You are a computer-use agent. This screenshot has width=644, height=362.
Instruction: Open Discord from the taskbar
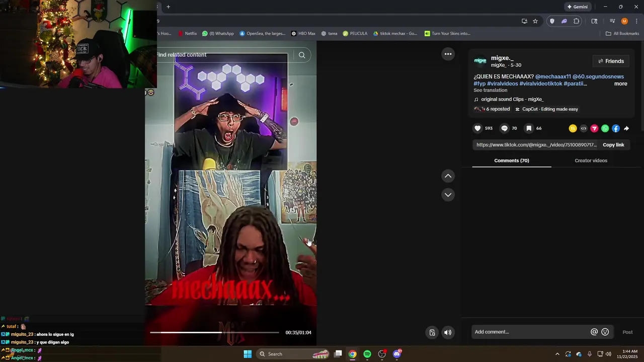point(397,354)
